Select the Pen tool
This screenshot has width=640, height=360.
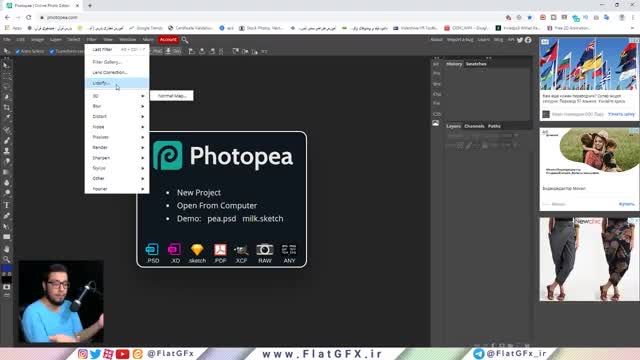[7, 216]
